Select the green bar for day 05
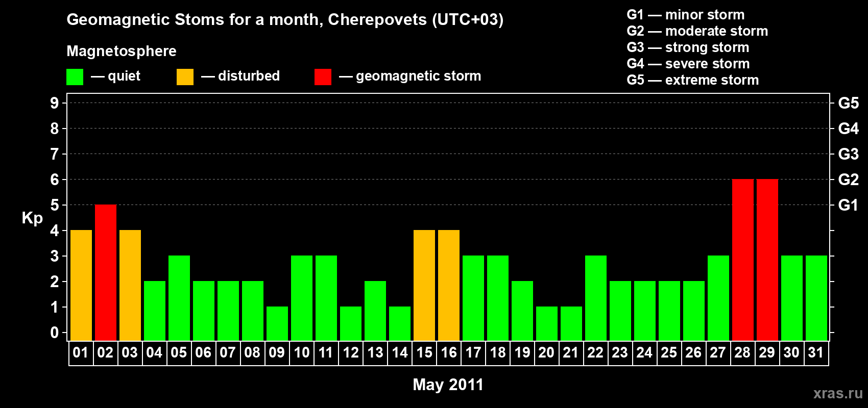 (x=179, y=298)
